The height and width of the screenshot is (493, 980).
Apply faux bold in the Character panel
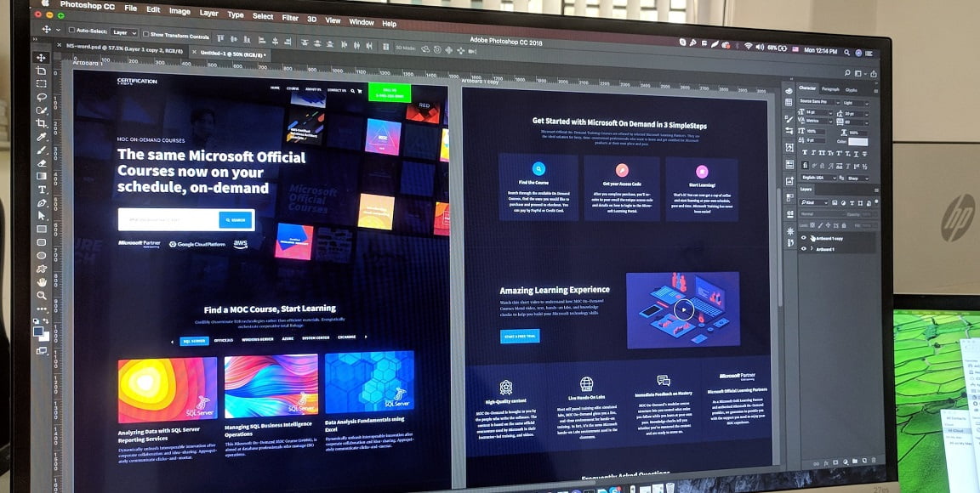click(x=804, y=152)
